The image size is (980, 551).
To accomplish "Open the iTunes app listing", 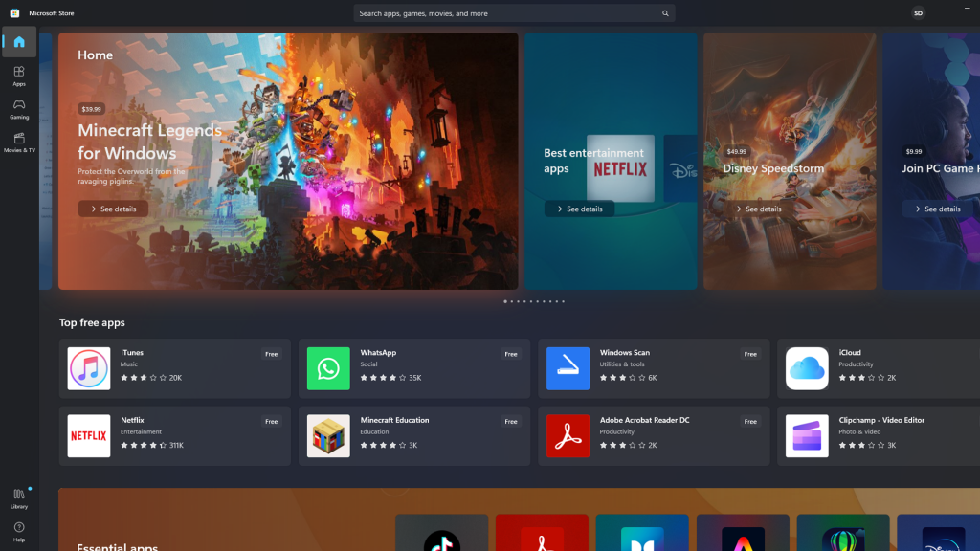I will click(174, 368).
